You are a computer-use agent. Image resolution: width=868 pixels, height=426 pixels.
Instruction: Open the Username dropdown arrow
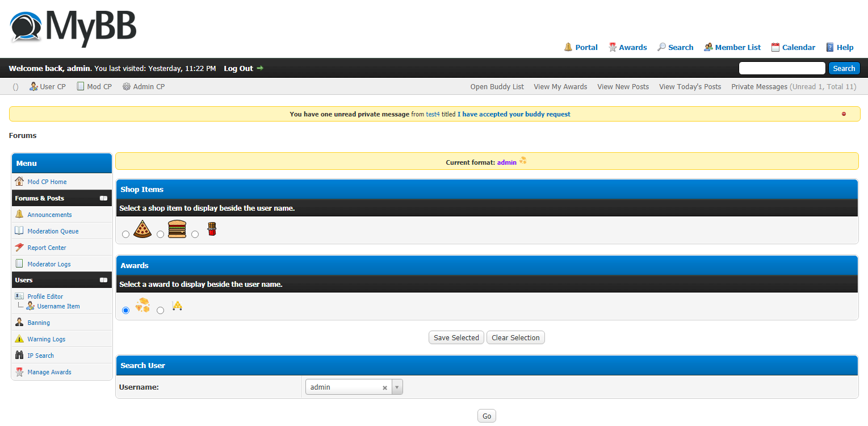[397, 387]
